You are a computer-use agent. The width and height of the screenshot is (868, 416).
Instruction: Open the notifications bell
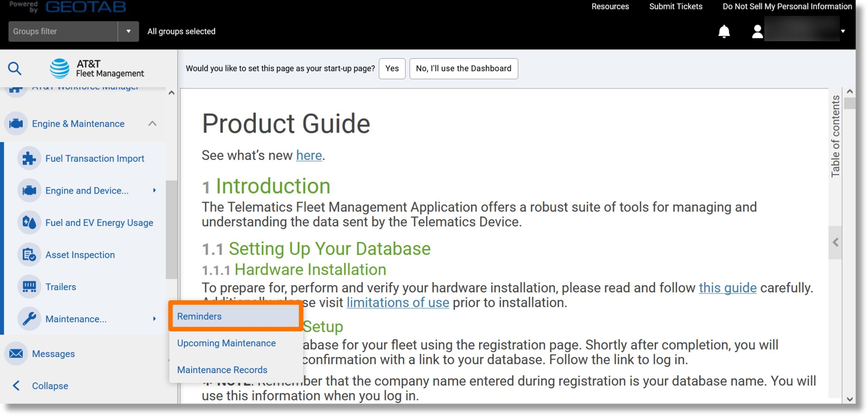[x=724, y=32]
